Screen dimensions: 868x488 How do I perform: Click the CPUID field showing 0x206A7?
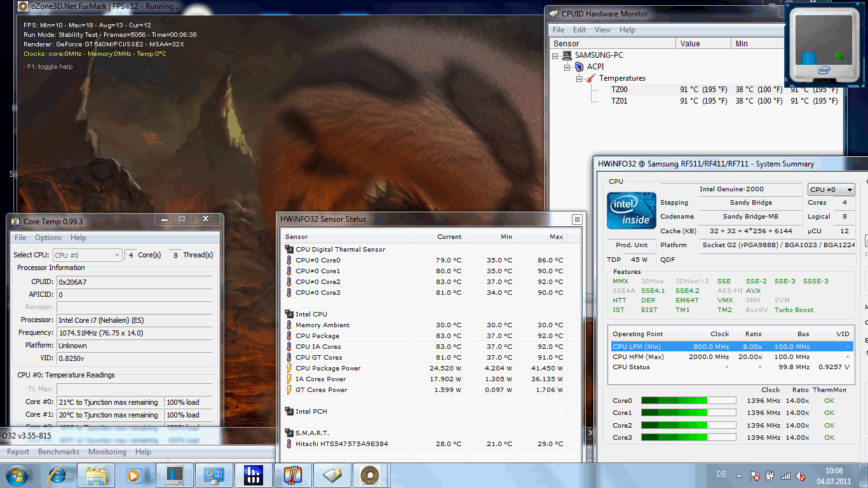point(134,281)
